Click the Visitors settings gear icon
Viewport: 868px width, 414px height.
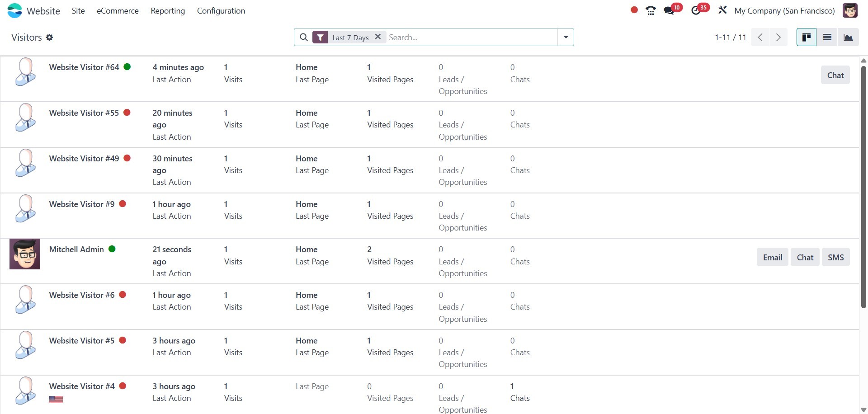pos(50,38)
